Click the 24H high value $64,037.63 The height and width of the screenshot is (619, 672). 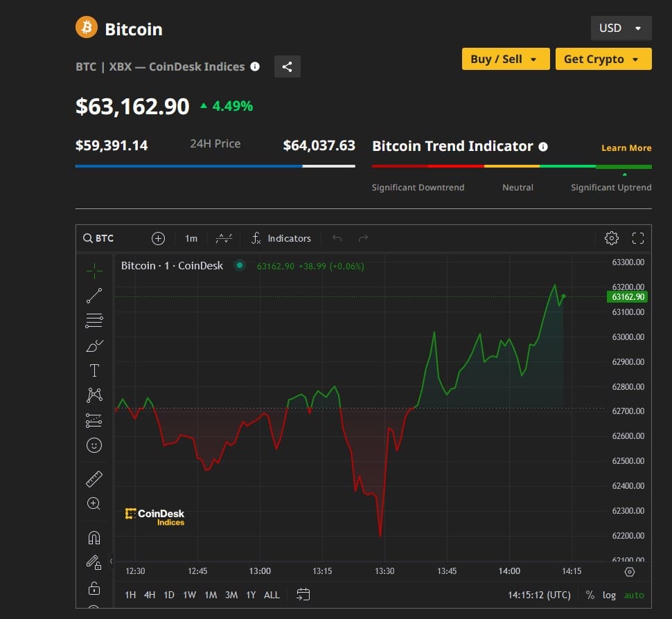pos(319,145)
